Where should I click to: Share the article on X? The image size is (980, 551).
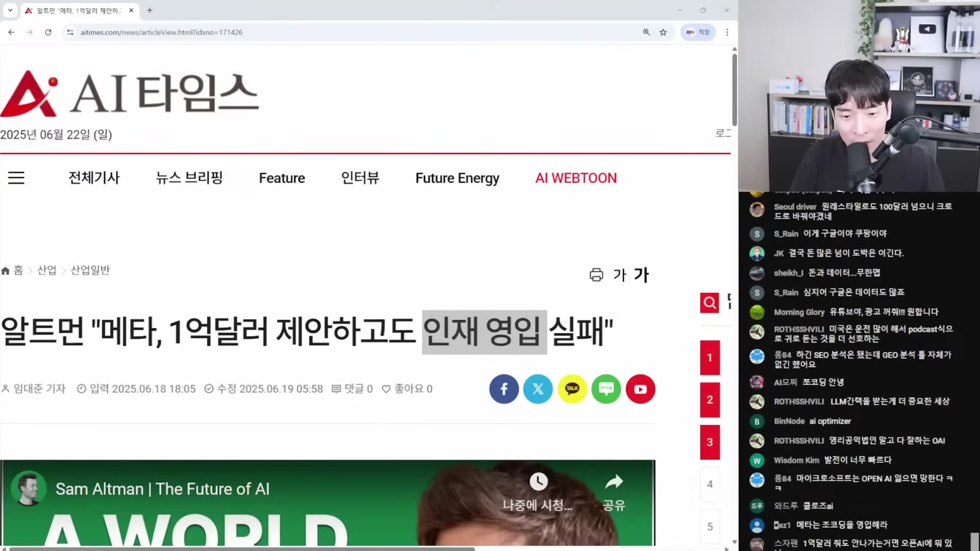tap(538, 389)
